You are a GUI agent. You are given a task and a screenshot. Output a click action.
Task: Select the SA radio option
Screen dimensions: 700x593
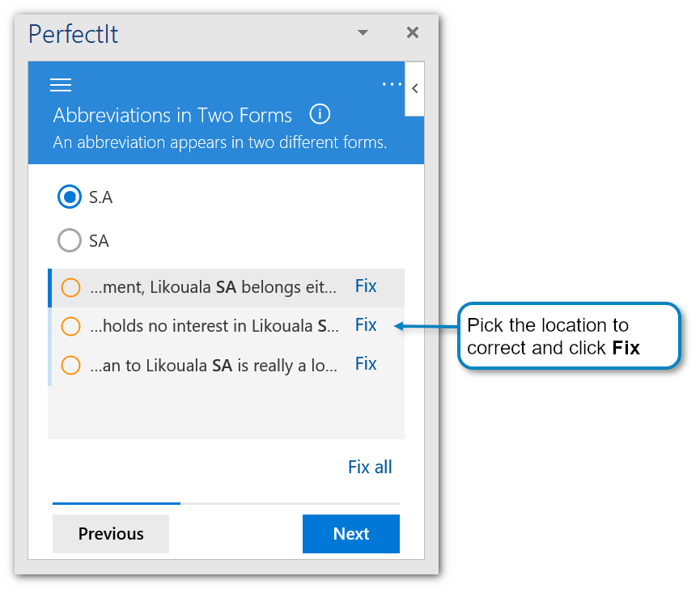(x=70, y=240)
